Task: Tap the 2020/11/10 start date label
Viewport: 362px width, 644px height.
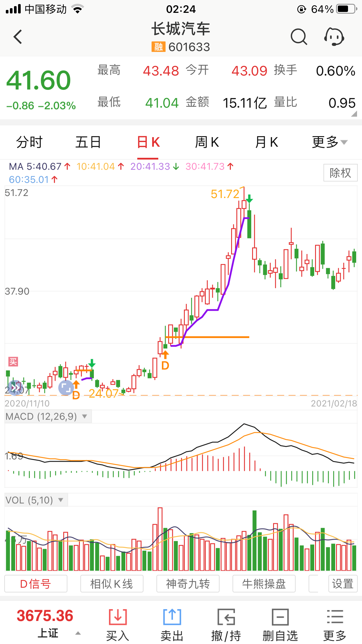Action: tap(27, 403)
